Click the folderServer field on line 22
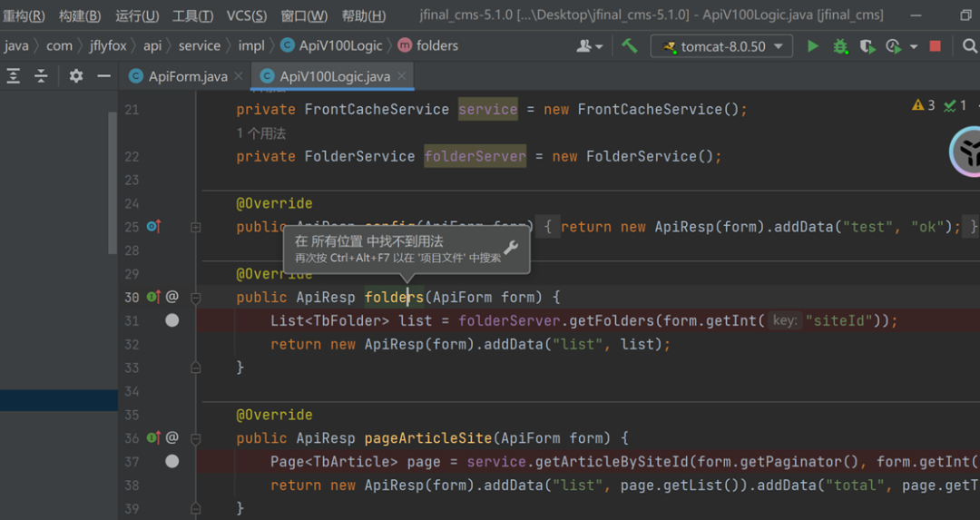 [x=475, y=156]
